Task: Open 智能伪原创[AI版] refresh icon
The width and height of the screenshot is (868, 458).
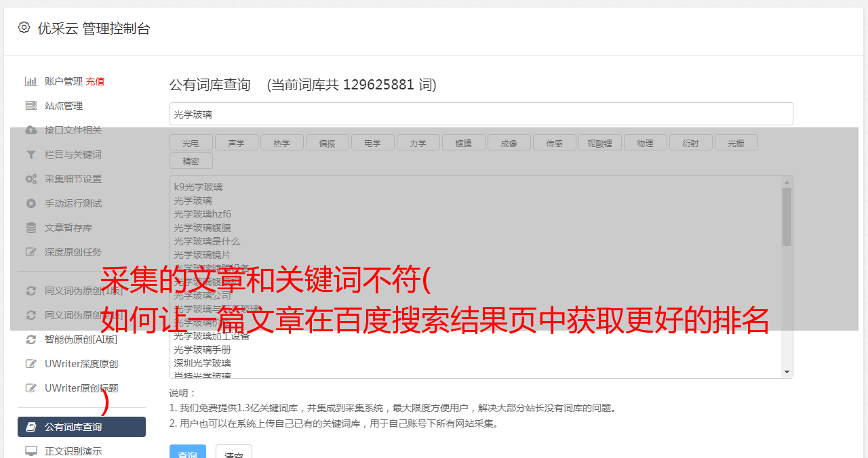Action: tap(31, 339)
